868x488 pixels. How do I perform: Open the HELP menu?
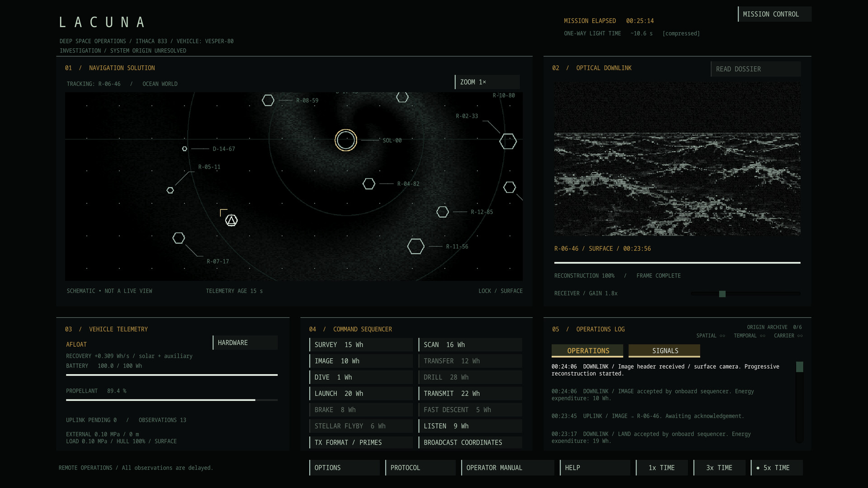pos(595,468)
